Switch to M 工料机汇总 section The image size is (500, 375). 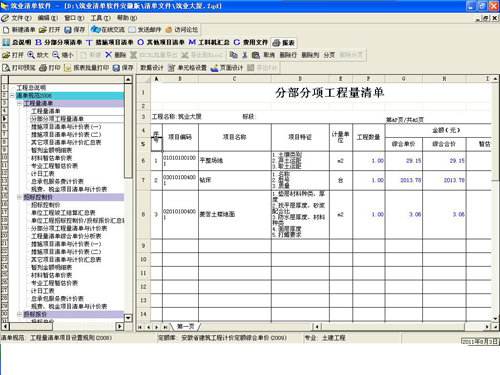(x=209, y=42)
